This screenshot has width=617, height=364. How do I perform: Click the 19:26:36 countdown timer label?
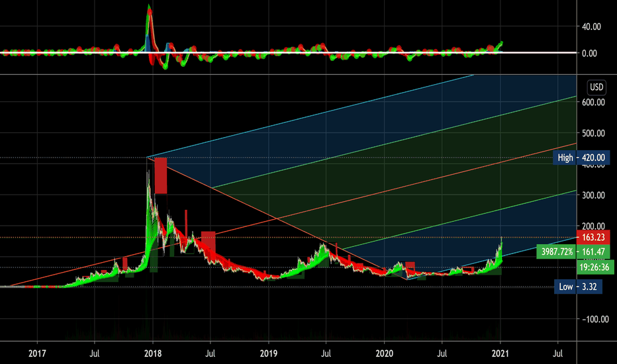(594, 267)
